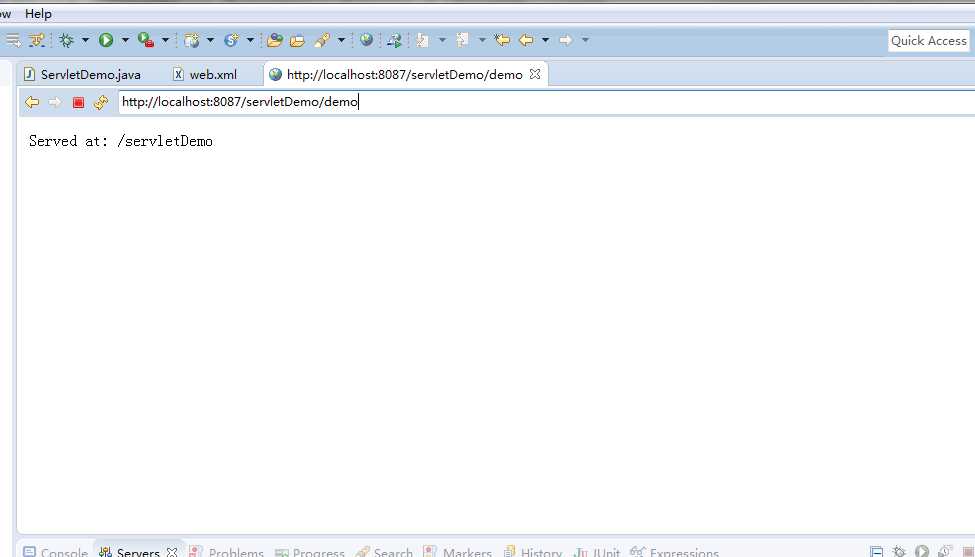Click the Open Task folder icon
975x557 pixels.
(297, 40)
